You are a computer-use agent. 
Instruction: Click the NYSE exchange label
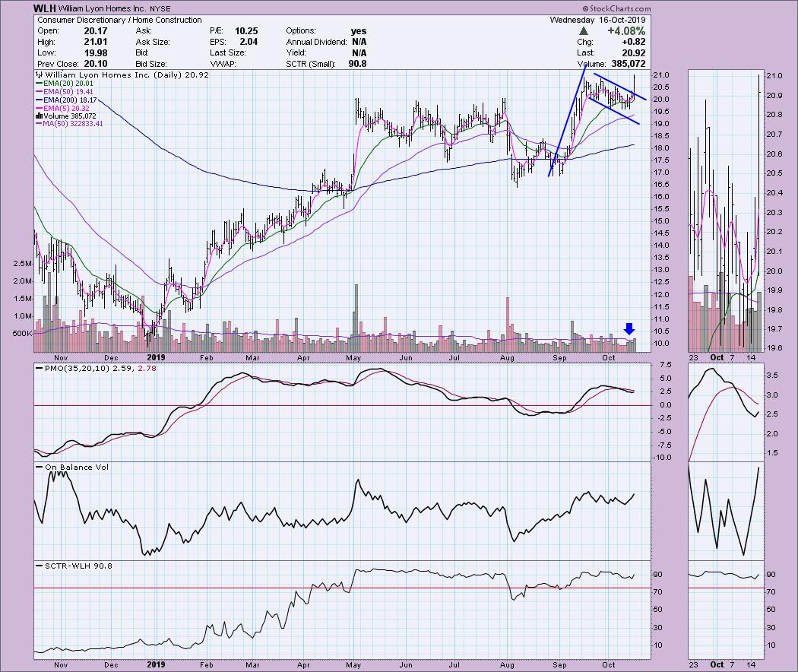[160, 8]
